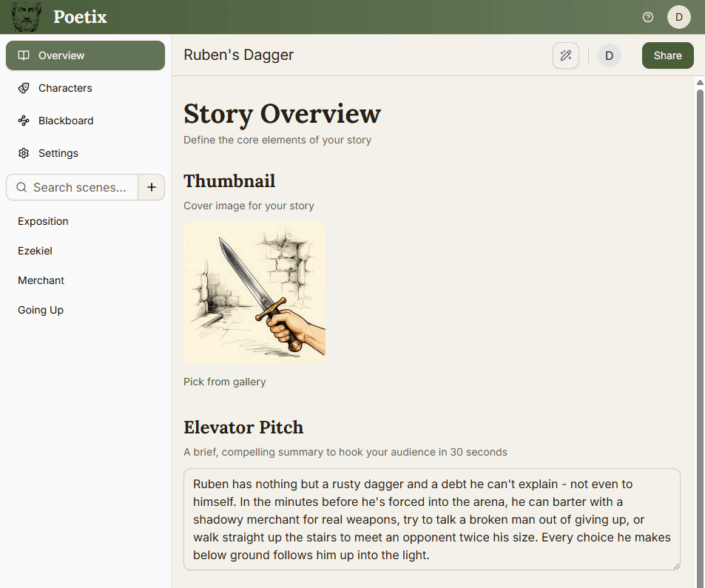Go to Characters page
705x588 pixels.
tap(85, 88)
